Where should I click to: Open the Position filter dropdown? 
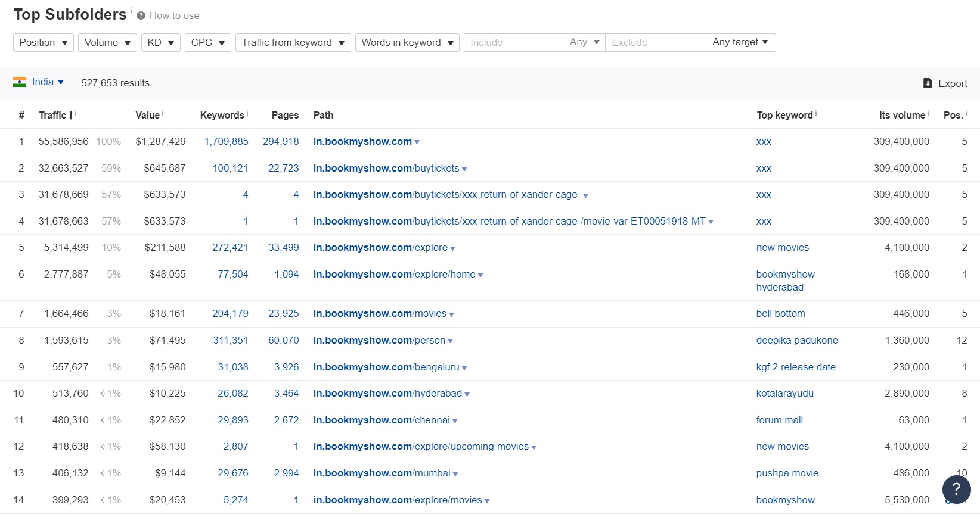coord(44,42)
